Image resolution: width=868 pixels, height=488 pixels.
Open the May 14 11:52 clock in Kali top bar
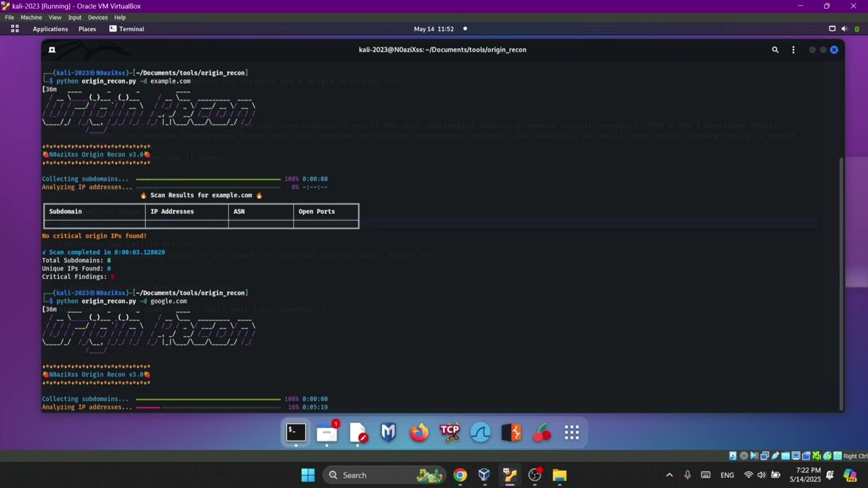click(x=433, y=28)
